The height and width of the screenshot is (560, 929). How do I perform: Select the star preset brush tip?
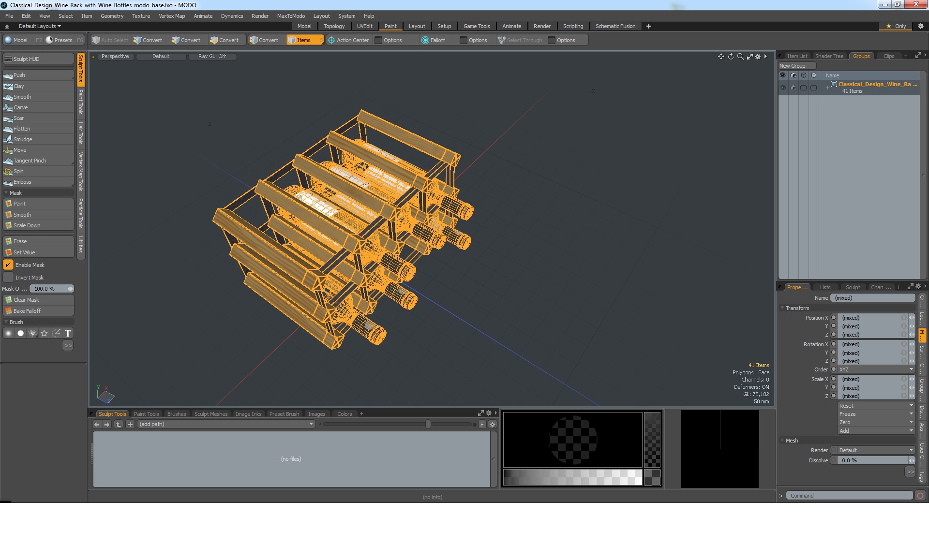click(44, 333)
